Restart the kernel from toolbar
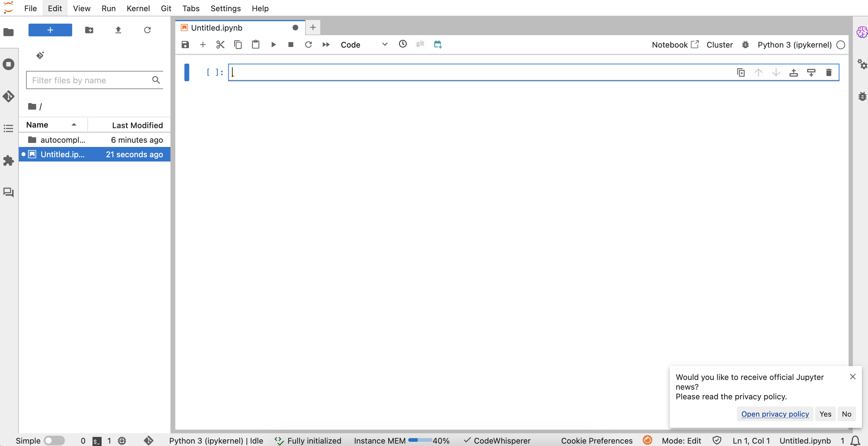Image resolution: width=868 pixels, height=446 pixels. tap(308, 45)
